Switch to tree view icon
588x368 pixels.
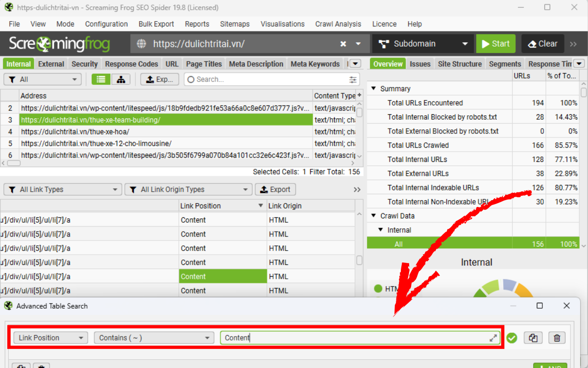coord(121,79)
